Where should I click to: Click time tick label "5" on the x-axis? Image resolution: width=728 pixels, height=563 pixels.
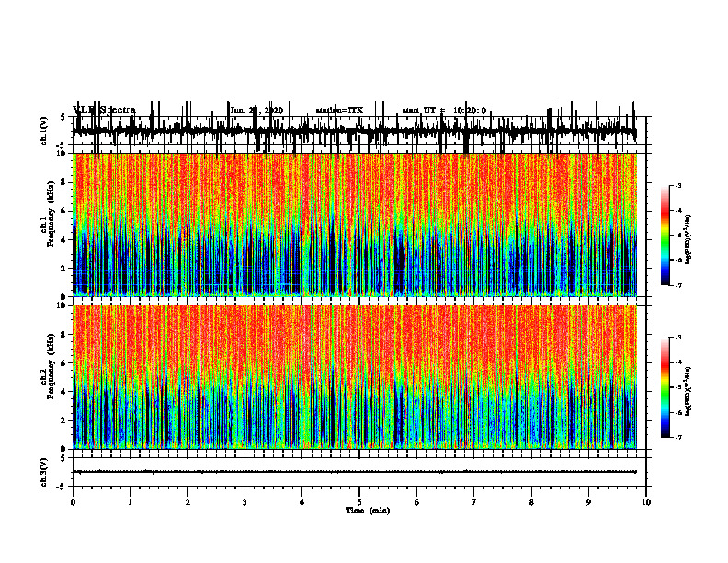[x=359, y=502]
